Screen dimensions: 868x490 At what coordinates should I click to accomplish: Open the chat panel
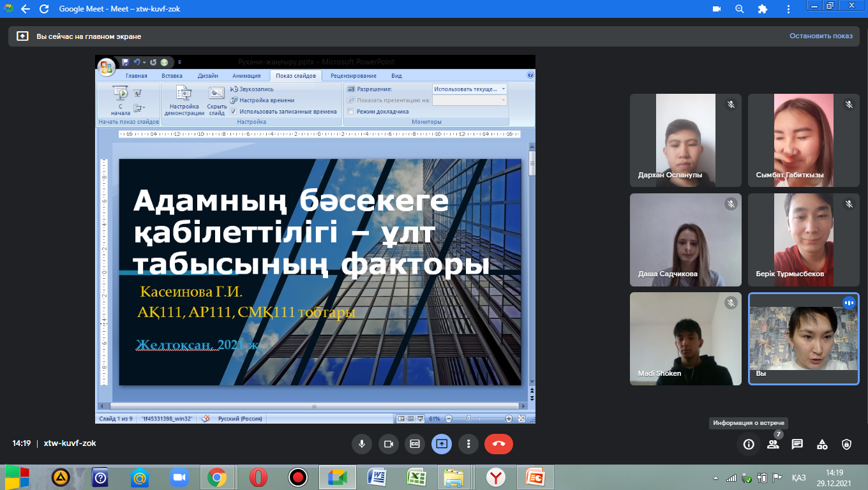click(x=797, y=444)
